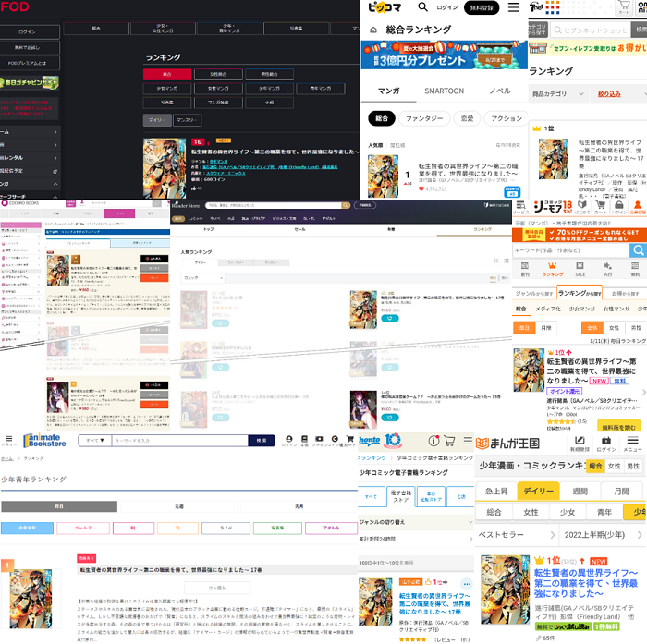Image resolution: width=647 pixels, height=644 pixels.
Task: Click 無料登録 button in Piccoma
Action: 482,7
